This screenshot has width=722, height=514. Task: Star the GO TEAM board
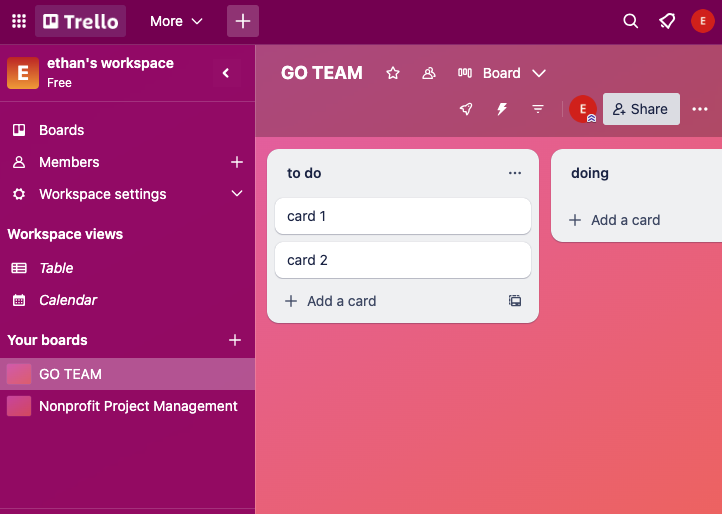(x=393, y=73)
